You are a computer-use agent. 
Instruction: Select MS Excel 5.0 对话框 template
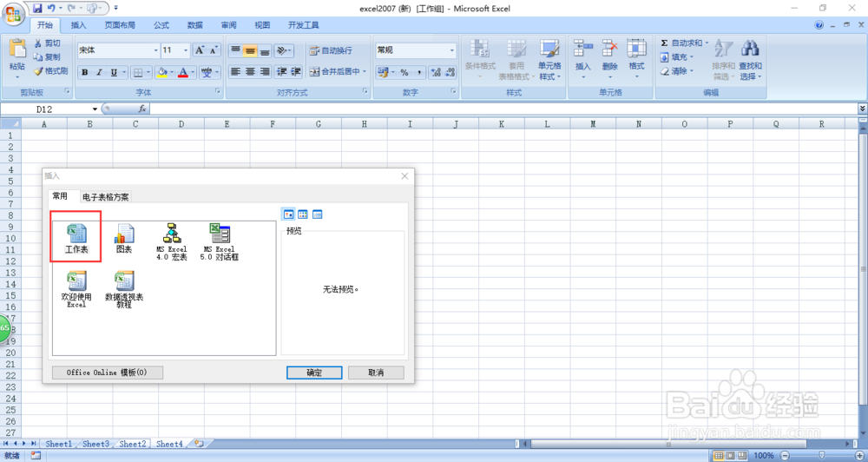tap(220, 241)
